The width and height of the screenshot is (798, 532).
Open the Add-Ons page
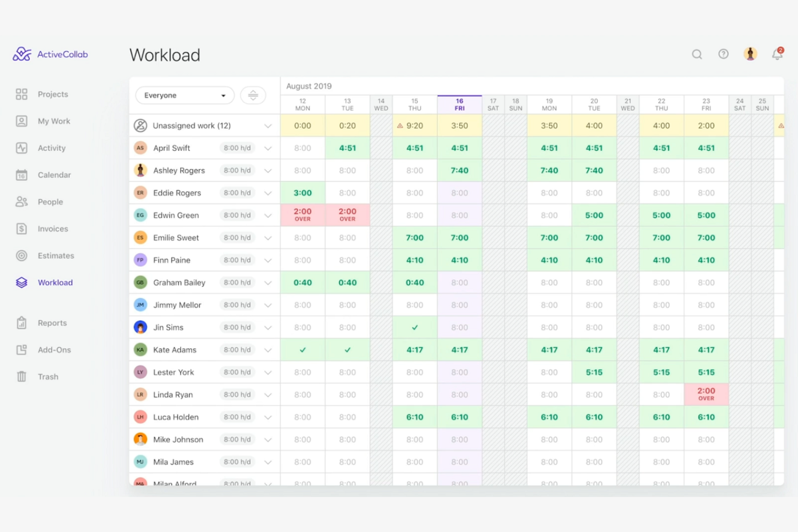pos(54,349)
